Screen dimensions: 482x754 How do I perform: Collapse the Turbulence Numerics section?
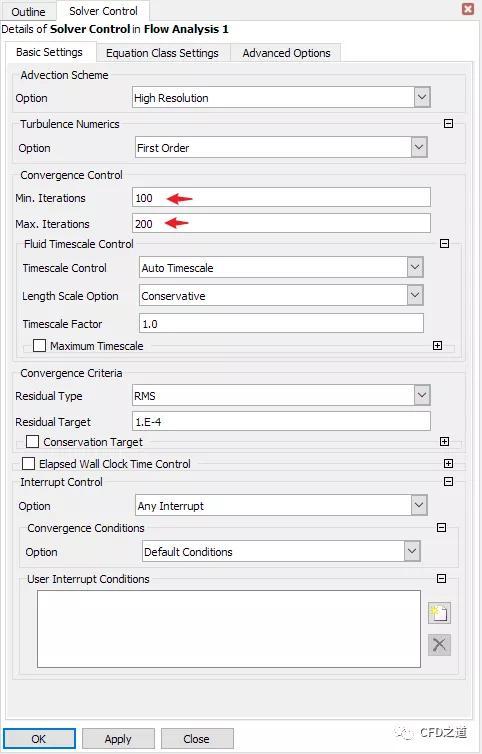click(448, 124)
